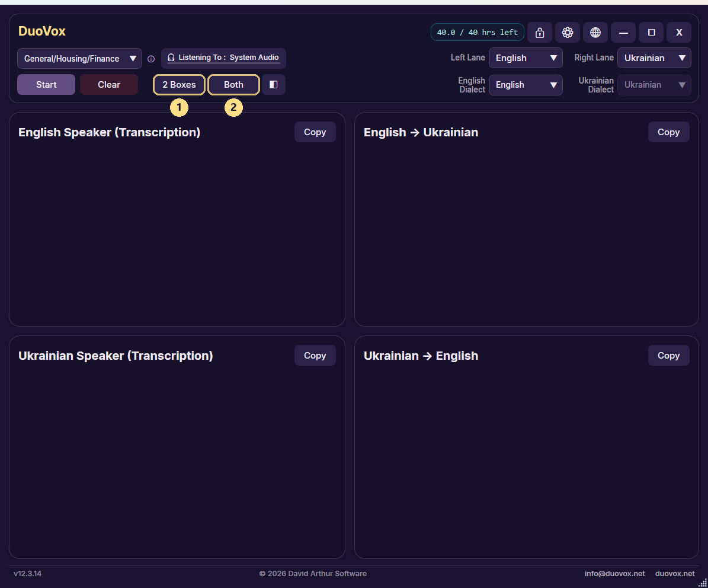708x588 pixels.
Task: Copy the Ukrainian Speaker transcription
Action: point(315,356)
